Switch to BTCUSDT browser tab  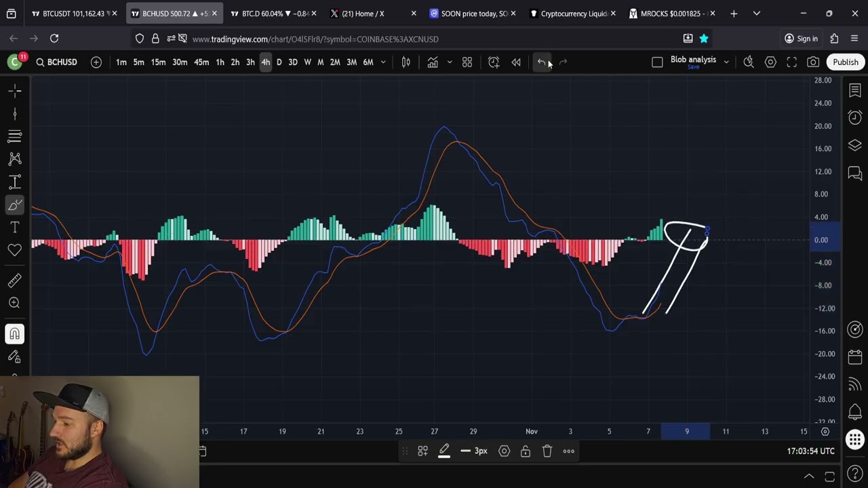pos(73,14)
